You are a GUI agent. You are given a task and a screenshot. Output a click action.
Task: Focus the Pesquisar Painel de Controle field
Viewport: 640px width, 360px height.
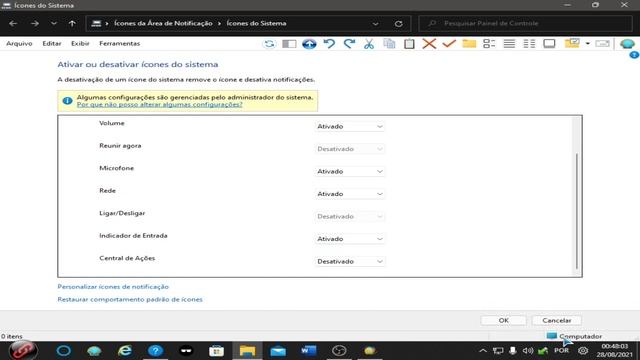525,23
